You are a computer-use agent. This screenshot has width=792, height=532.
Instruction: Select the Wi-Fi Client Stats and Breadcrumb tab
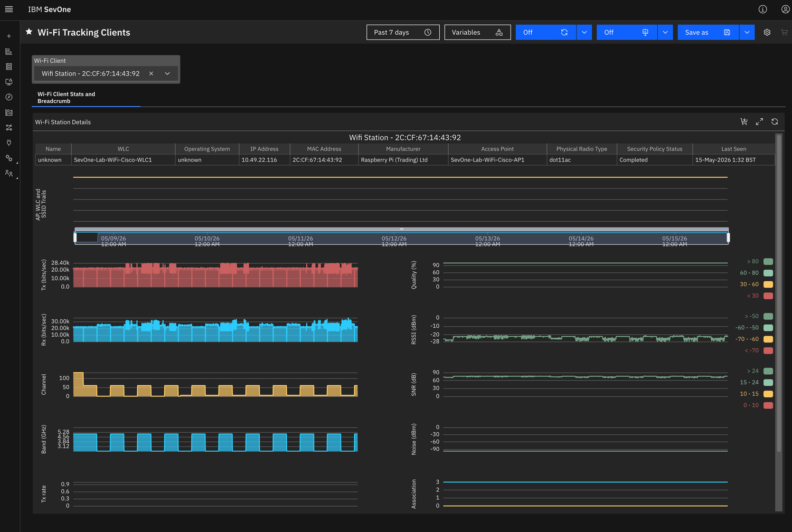(x=67, y=98)
